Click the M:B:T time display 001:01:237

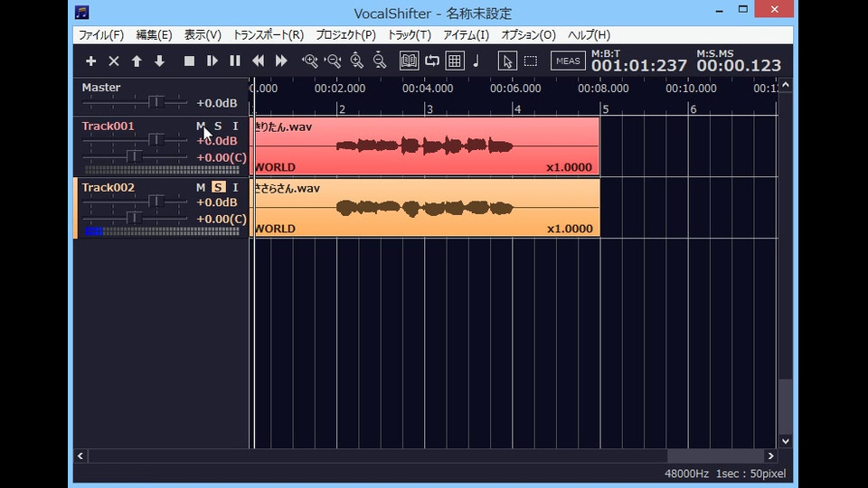click(x=639, y=66)
